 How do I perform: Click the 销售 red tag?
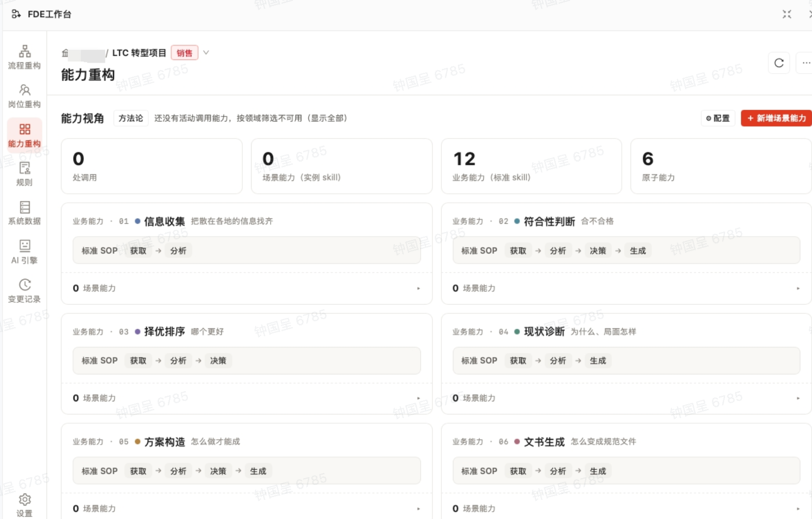click(185, 53)
